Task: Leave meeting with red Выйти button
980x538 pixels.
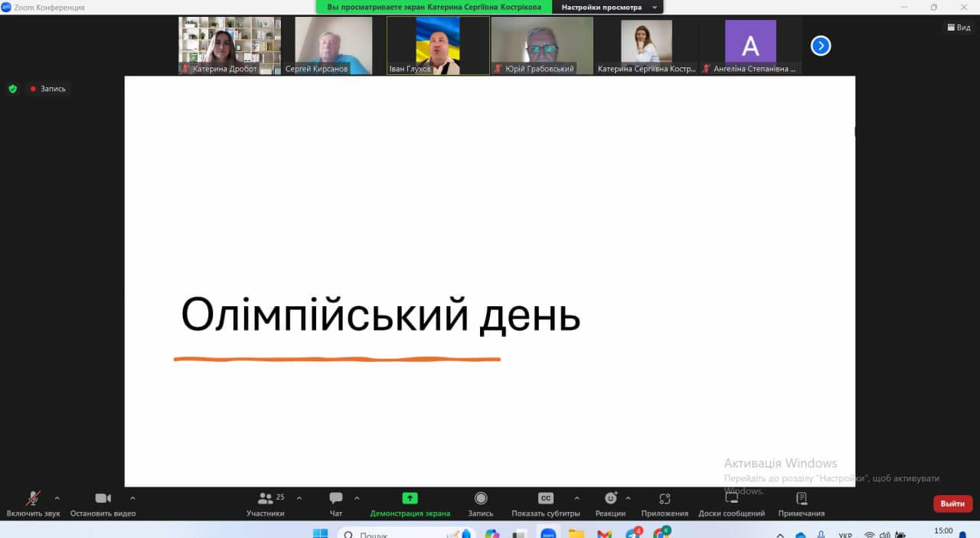Action: 952,504
